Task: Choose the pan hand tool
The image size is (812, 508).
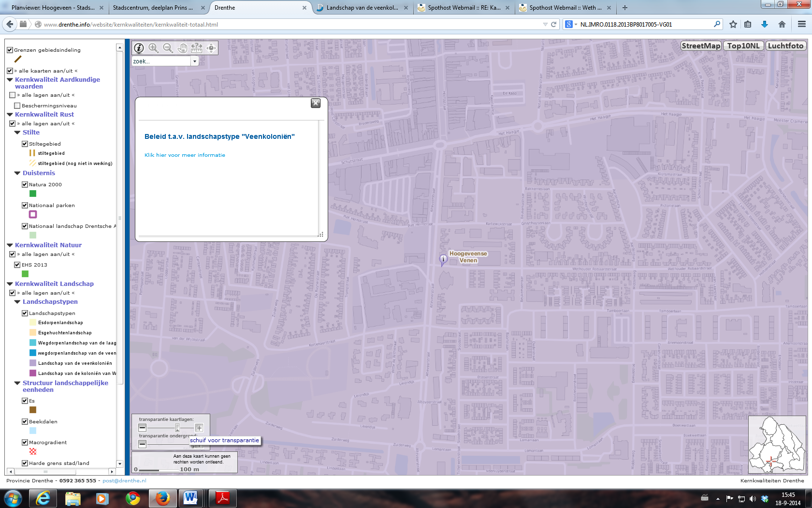Action: tap(182, 48)
